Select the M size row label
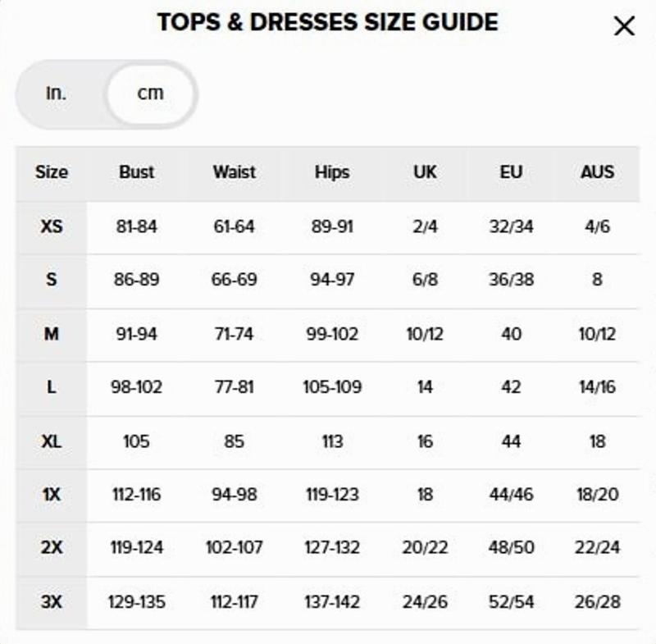Image resolution: width=656 pixels, height=644 pixels. click(52, 334)
